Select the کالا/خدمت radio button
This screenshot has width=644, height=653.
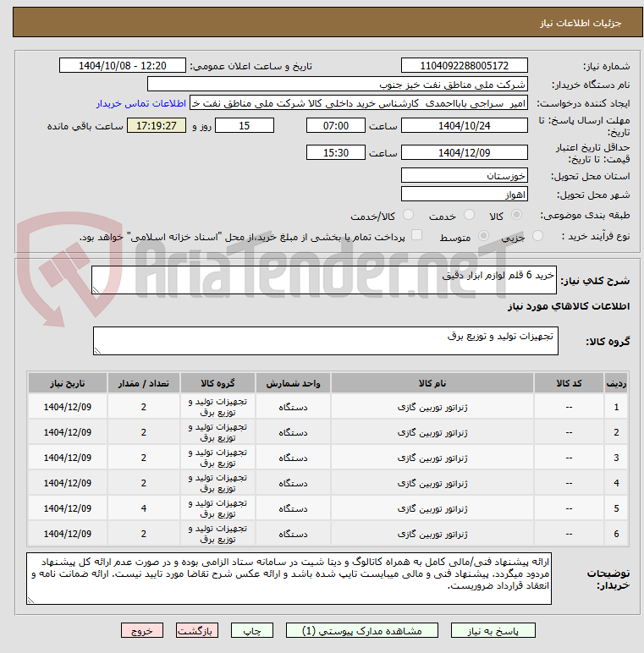point(408,215)
